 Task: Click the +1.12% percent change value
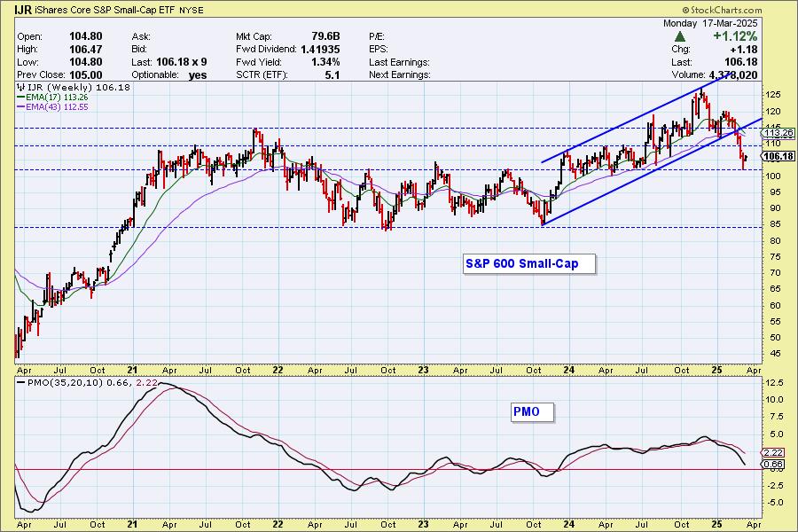click(735, 36)
